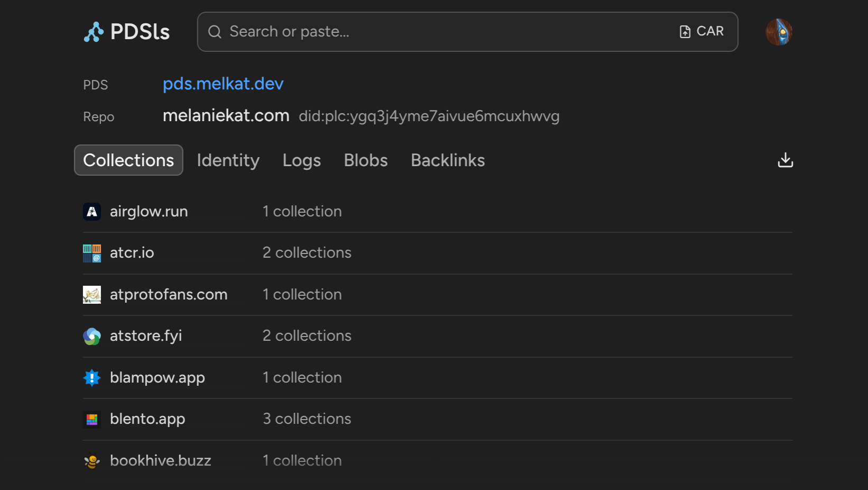868x490 pixels.
Task: Select the Collections tab
Action: [x=128, y=160]
